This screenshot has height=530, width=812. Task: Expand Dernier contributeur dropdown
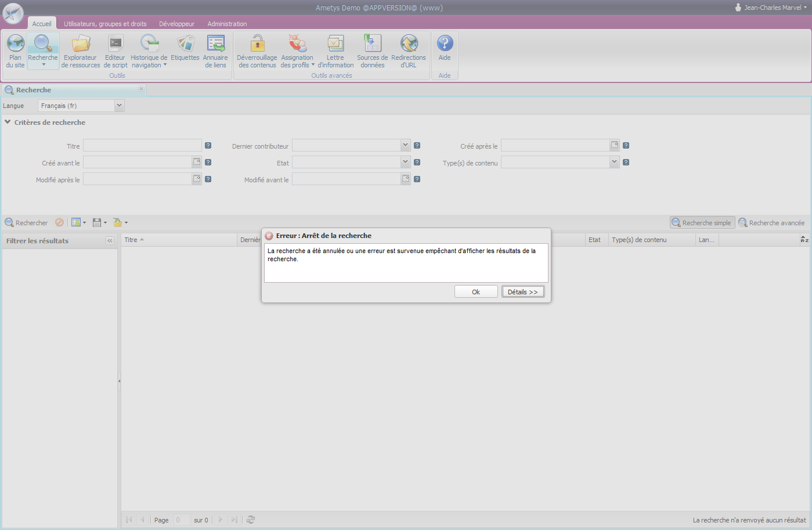[x=406, y=145]
